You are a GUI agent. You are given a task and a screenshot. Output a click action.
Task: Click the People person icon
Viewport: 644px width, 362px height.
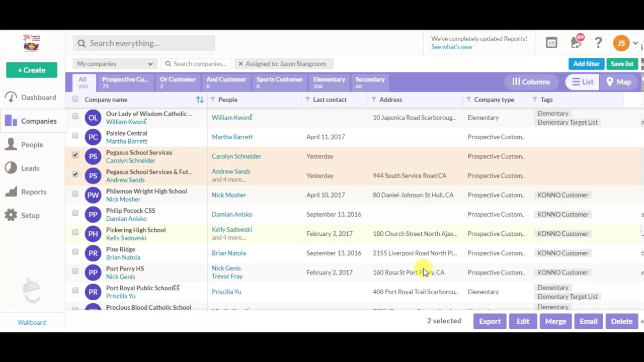11,144
